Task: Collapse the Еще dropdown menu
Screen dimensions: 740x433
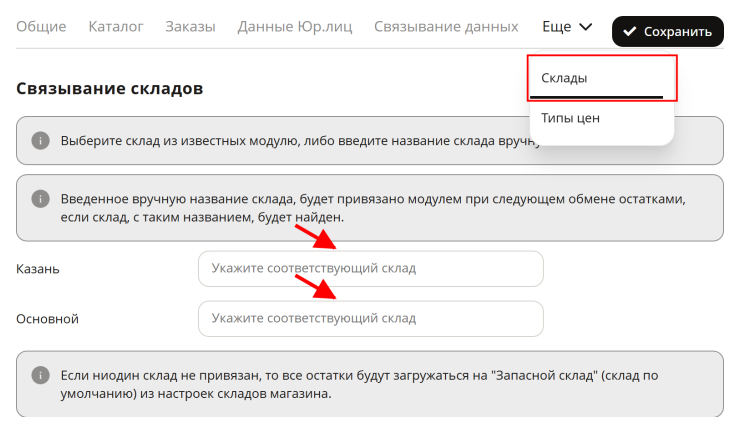Action: (567, 26)
